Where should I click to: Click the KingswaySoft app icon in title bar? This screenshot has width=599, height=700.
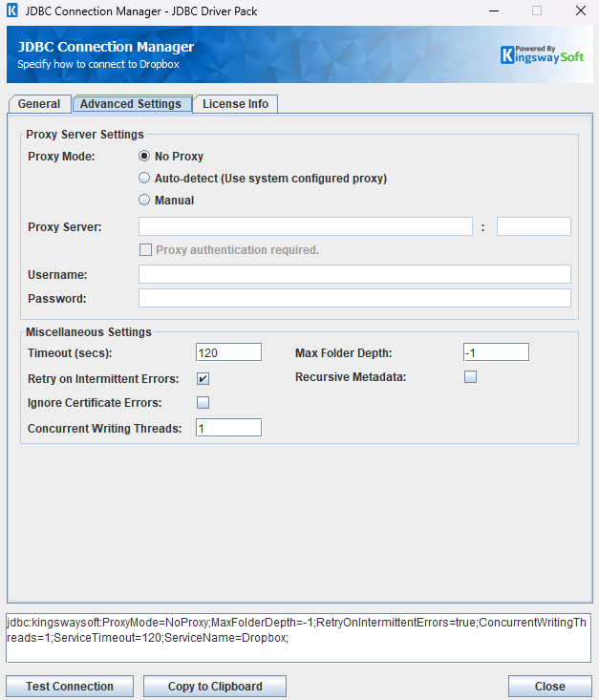(x=12, y=11)
